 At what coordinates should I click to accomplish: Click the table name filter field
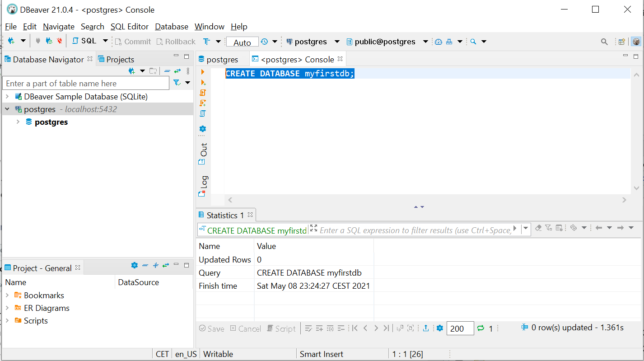tap(86, 83)
